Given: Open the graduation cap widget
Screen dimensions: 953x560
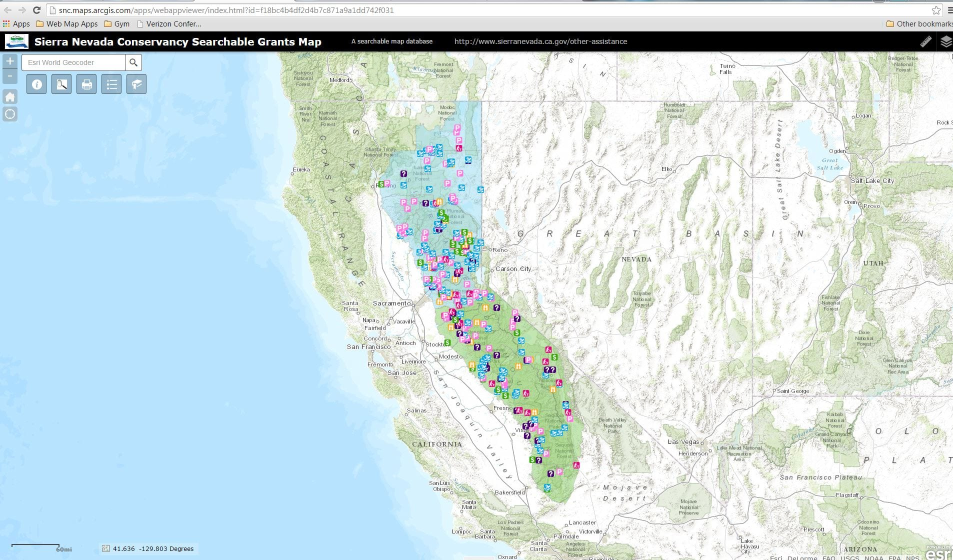Looking at the screenshot, I should [136, 84].
